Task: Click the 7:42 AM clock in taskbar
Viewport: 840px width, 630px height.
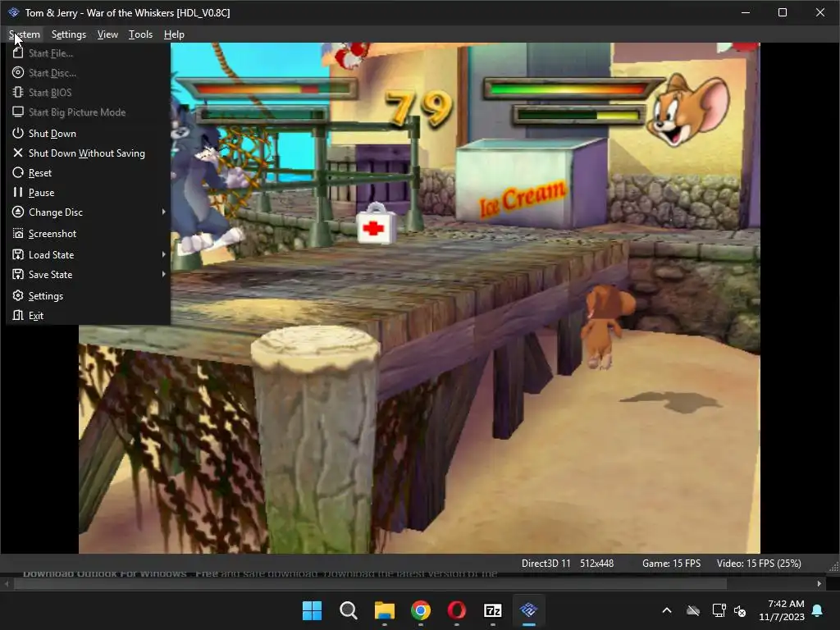Action: (786, 604)
